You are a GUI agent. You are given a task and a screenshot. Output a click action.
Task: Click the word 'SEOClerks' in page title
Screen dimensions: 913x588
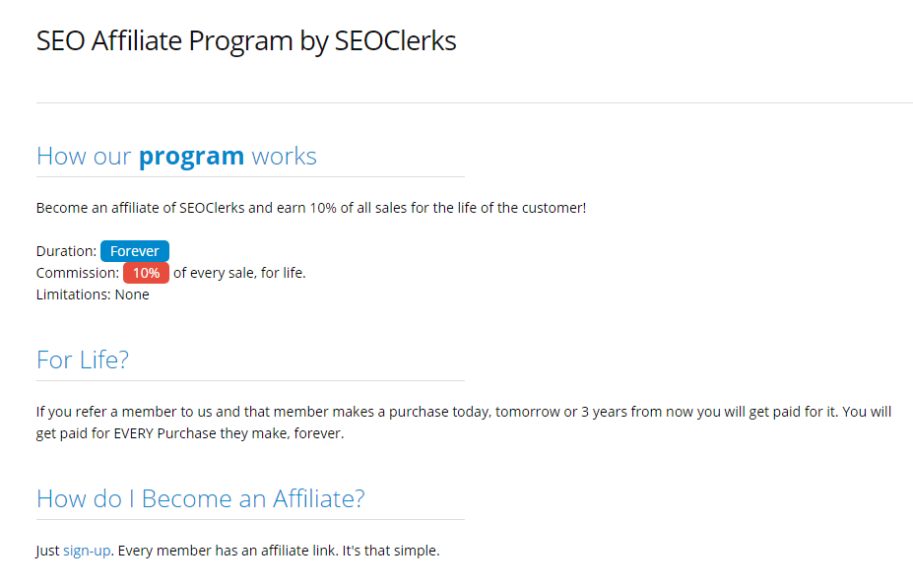point(395,41)
